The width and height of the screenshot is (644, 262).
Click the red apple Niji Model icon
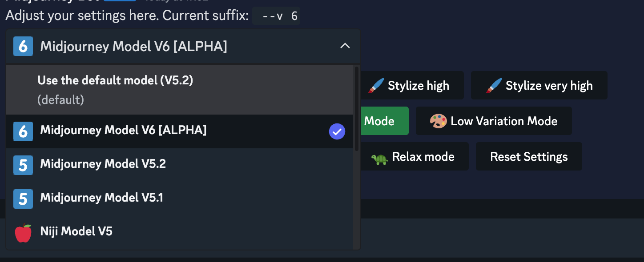click(x=23, y=233)
